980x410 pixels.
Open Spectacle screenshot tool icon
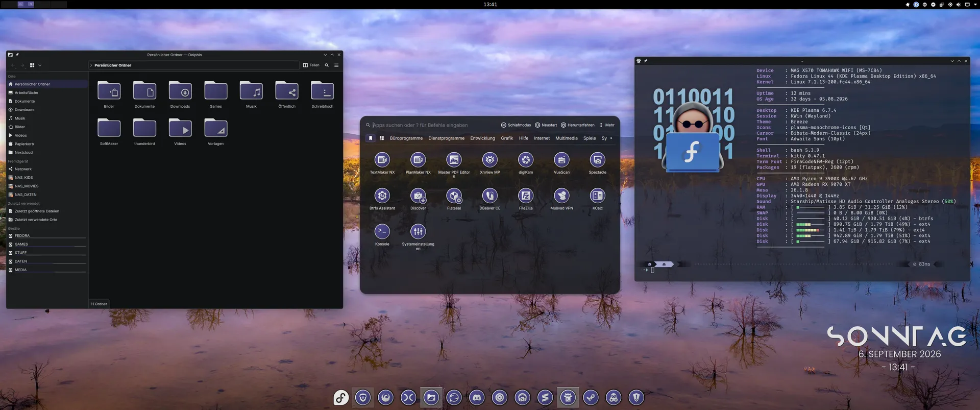point(597,160)
